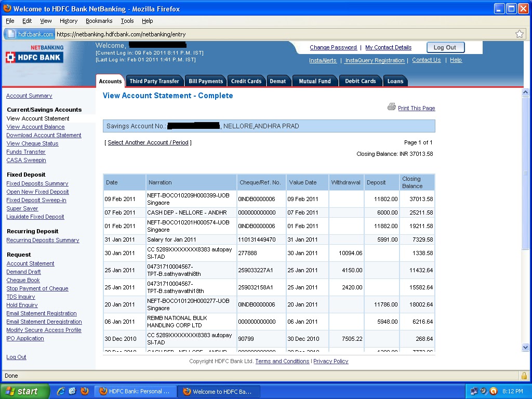This screenshot has width=532, height=399.
Task: Click Demand Draft request link
Action: point(23,272)
